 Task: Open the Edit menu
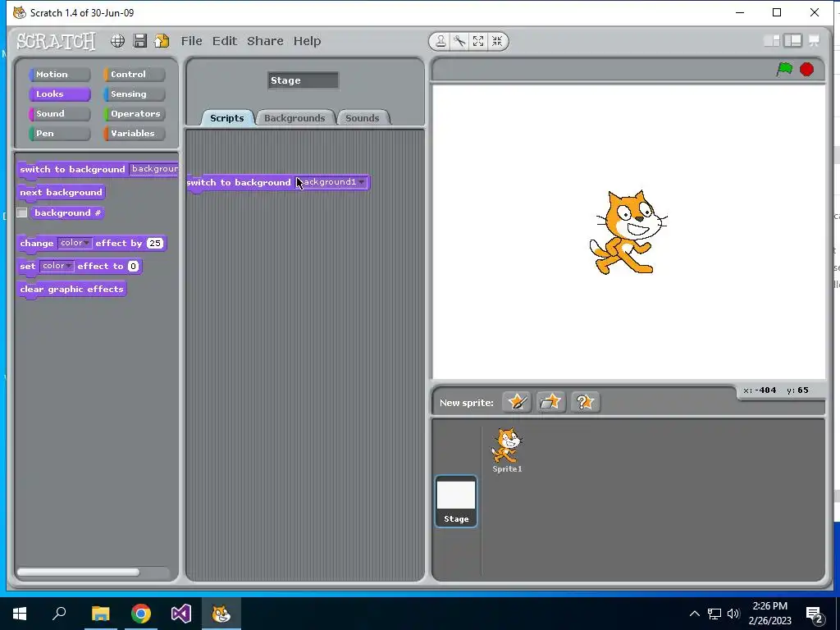coord(225,41)
